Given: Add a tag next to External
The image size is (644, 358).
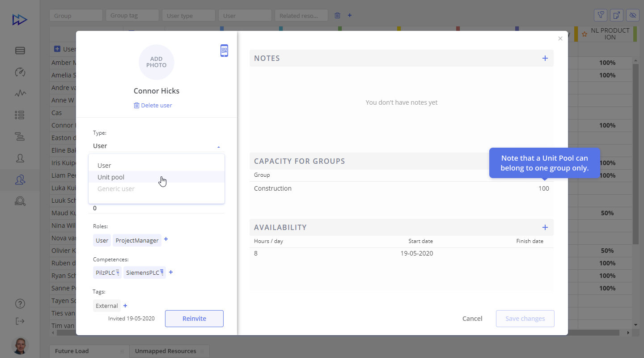Looking at the screenshot, I should coord(125,306).
